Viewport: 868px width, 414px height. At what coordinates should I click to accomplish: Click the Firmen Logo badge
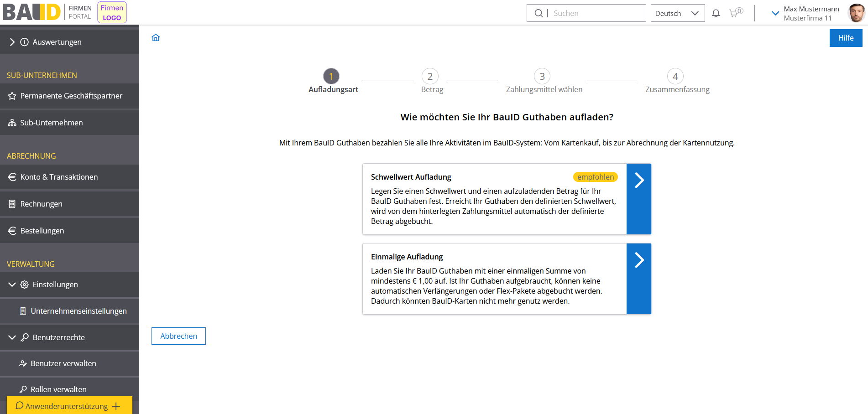[x=112, y=12]
